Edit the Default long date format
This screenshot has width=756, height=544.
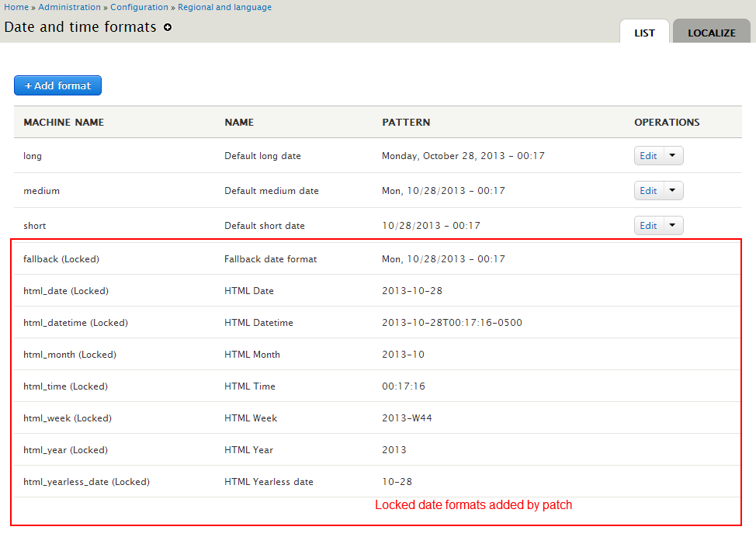click(648, 156)
